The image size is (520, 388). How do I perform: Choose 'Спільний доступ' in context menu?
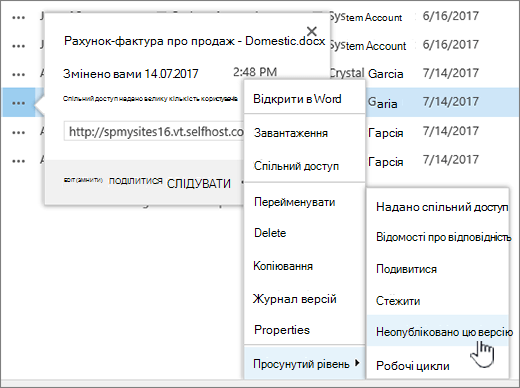click(x=305, y=166)
